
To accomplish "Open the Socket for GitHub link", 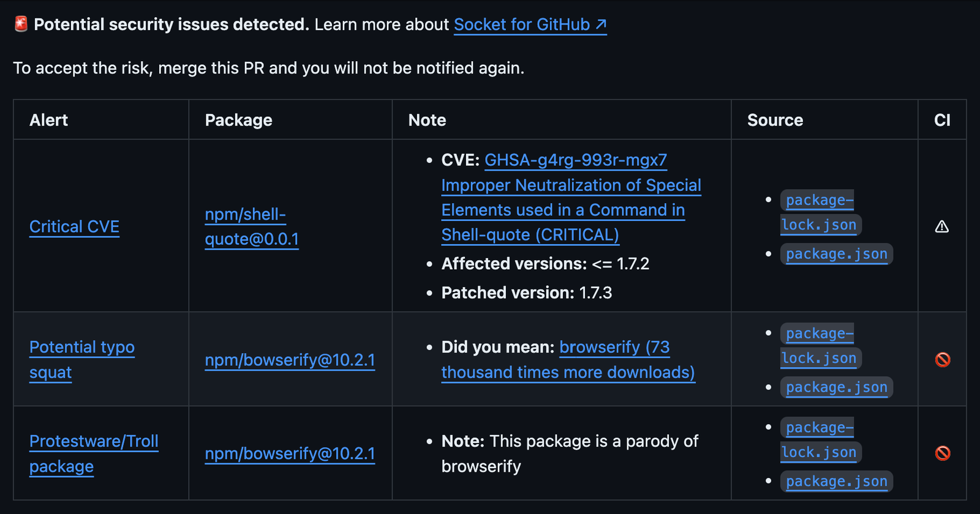I will [x=530, y=24].
